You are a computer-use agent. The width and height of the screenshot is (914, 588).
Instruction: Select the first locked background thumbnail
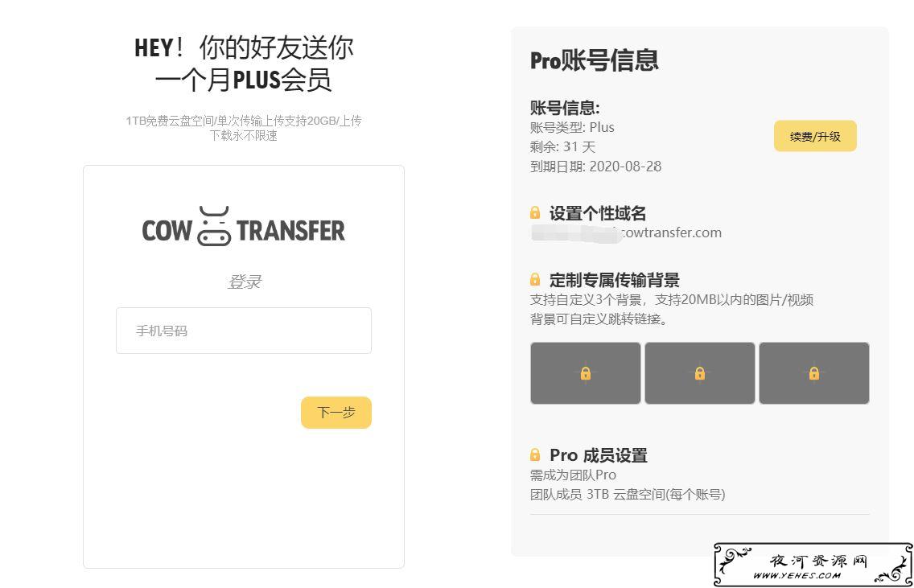click(585, 373)
